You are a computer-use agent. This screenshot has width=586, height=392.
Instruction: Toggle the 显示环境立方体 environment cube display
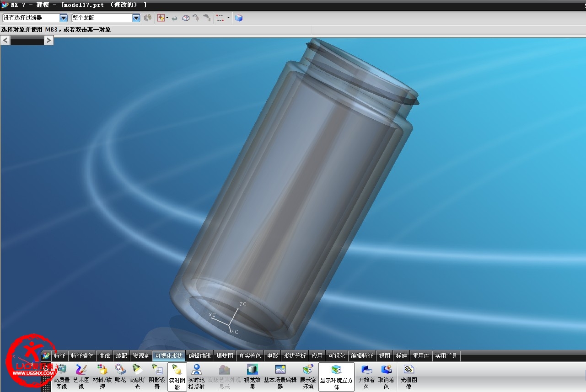[336, 377]
